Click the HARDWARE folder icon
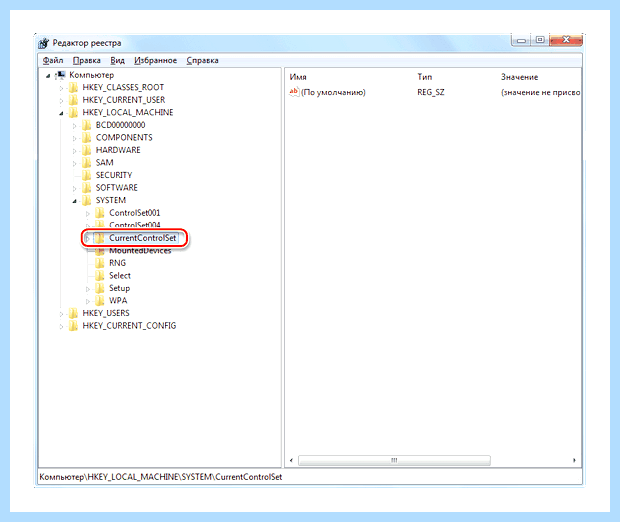The height and width of the screenshot is (522, 620). coord(87,150)
